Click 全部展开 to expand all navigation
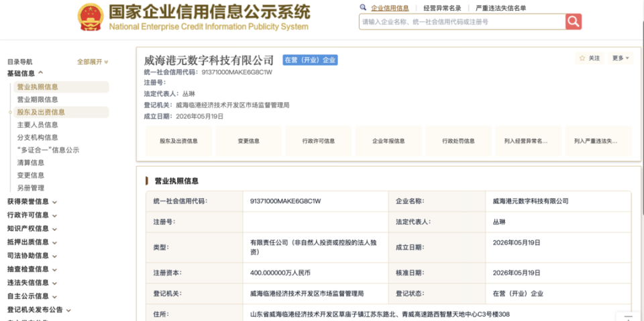The height and width of the screenshot is (321, 644). tap(93, 62)
